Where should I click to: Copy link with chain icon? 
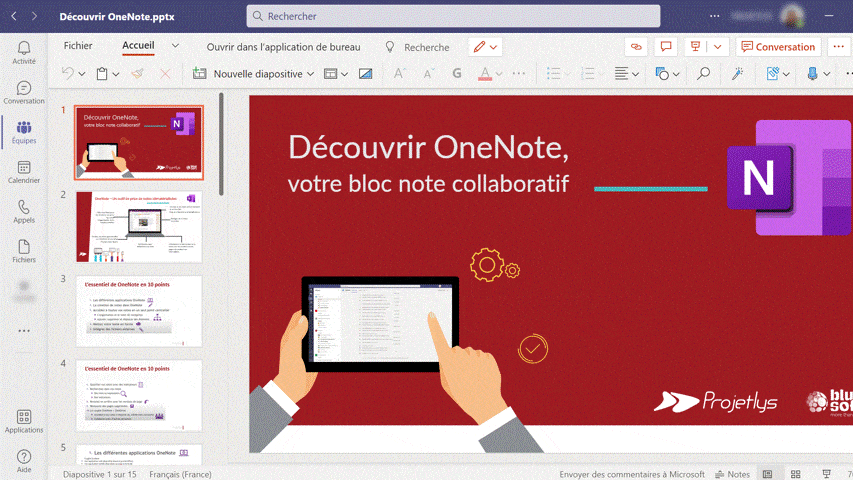[636, 47]
